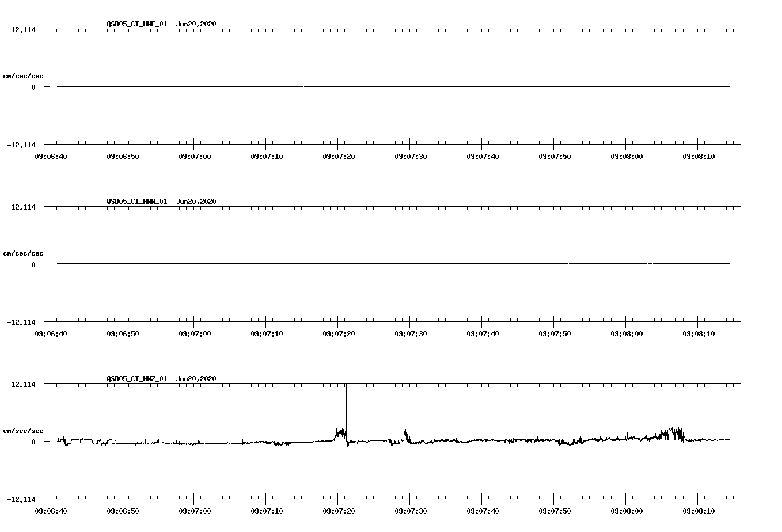
Task: Click the 09:06:40 time label under HNE plot
Action: (x=51, y=157)
